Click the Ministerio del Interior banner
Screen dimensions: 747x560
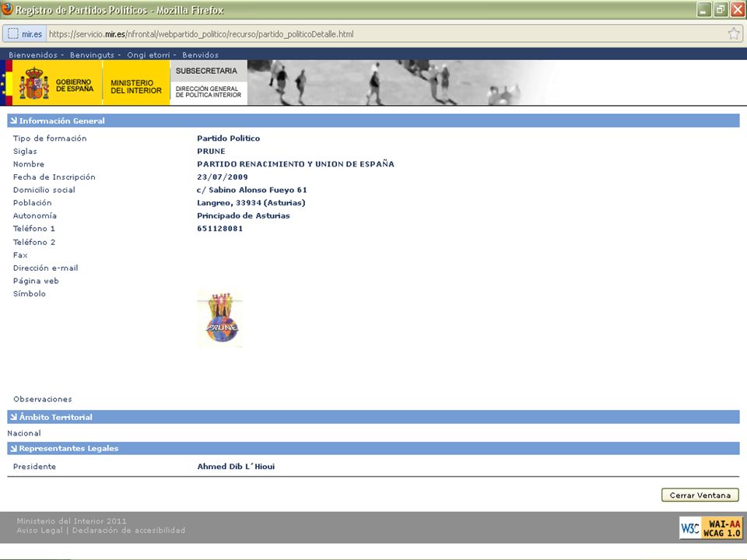point(136,82)
